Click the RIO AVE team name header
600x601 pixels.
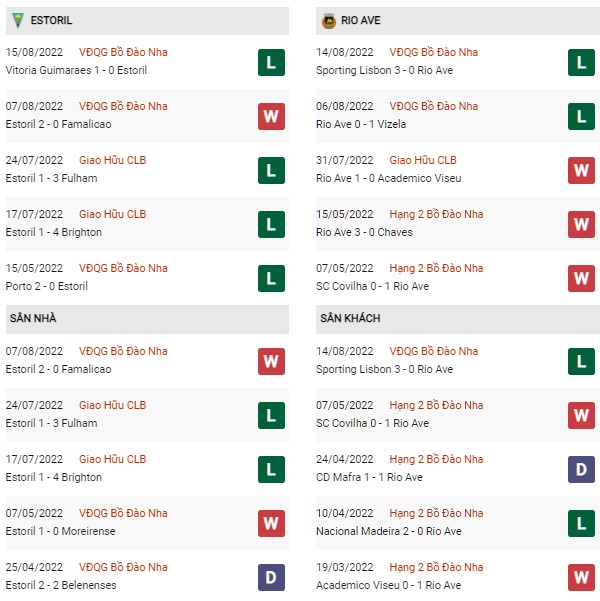point(361,20)
